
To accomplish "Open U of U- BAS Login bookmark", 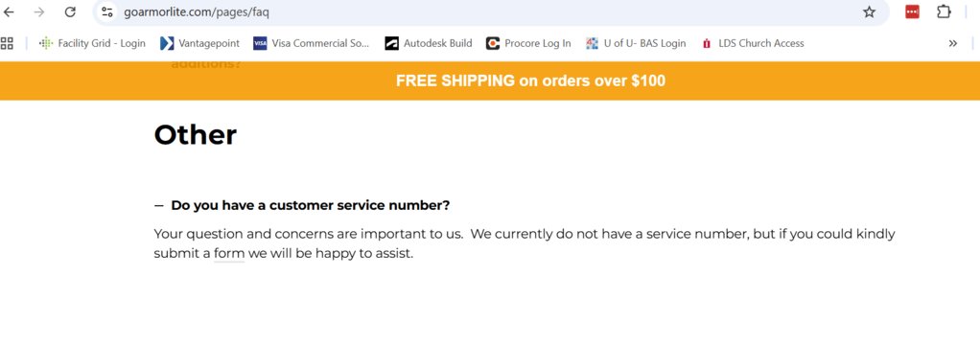I will 636,43.
